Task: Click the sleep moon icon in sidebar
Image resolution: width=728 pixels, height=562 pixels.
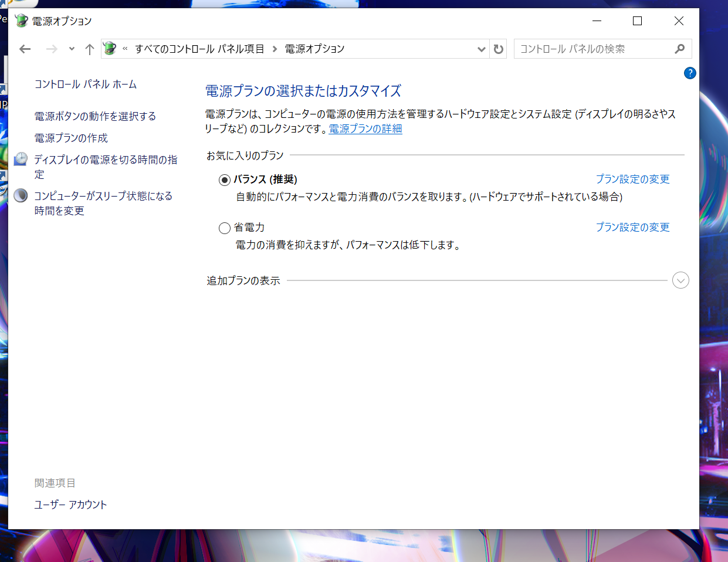Action: [x=21, y=195]
